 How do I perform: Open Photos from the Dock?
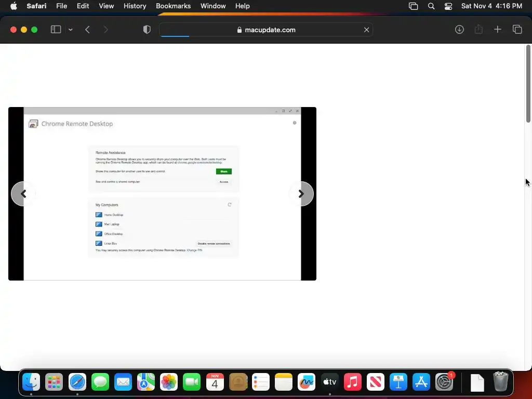pos(169,382)
